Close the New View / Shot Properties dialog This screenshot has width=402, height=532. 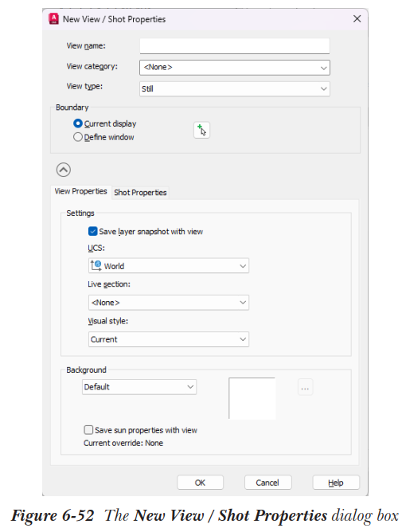357,18
